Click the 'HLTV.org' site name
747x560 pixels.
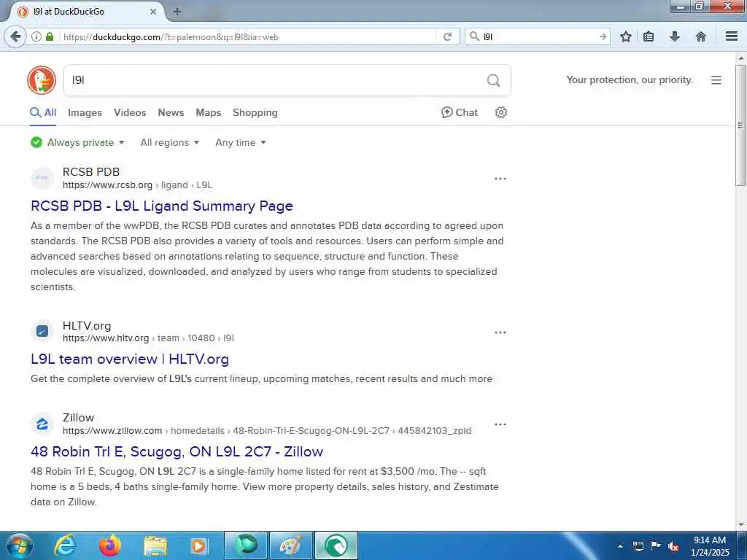tap(87, 326)
